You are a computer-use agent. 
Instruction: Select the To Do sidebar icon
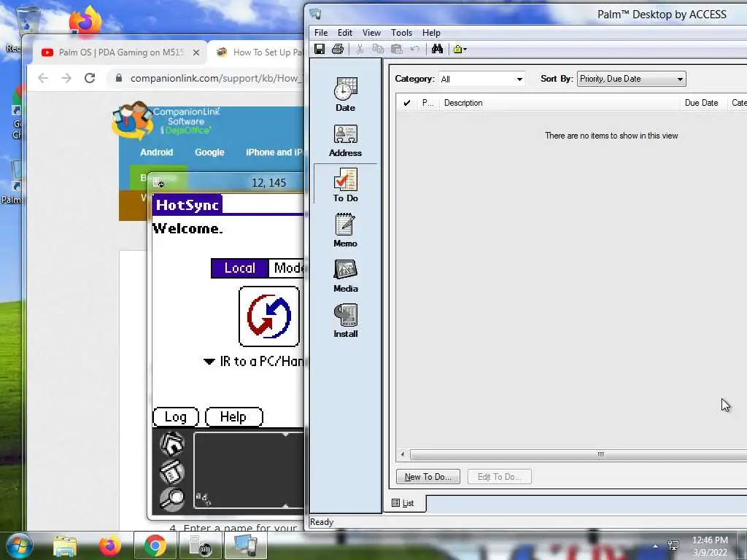(x=345, y=185)
